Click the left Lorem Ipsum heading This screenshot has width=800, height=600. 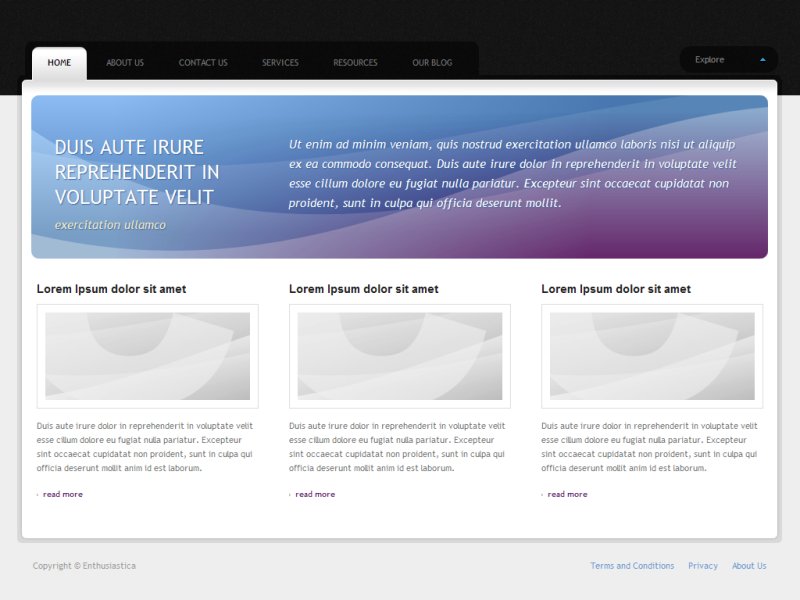point(111,289)
